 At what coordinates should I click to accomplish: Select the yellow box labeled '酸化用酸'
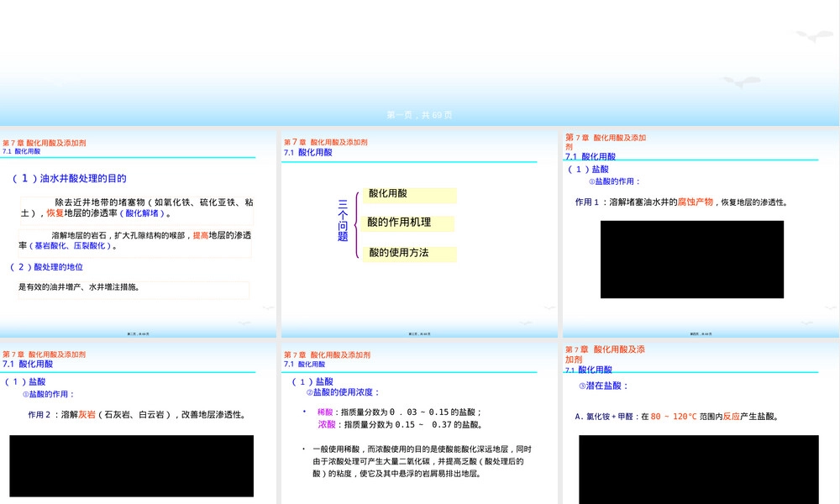410,195
